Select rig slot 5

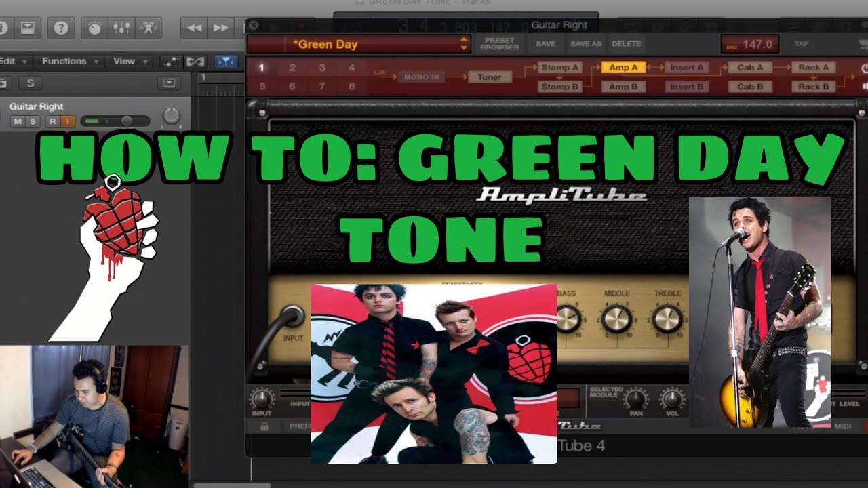(x=262, y=87)
